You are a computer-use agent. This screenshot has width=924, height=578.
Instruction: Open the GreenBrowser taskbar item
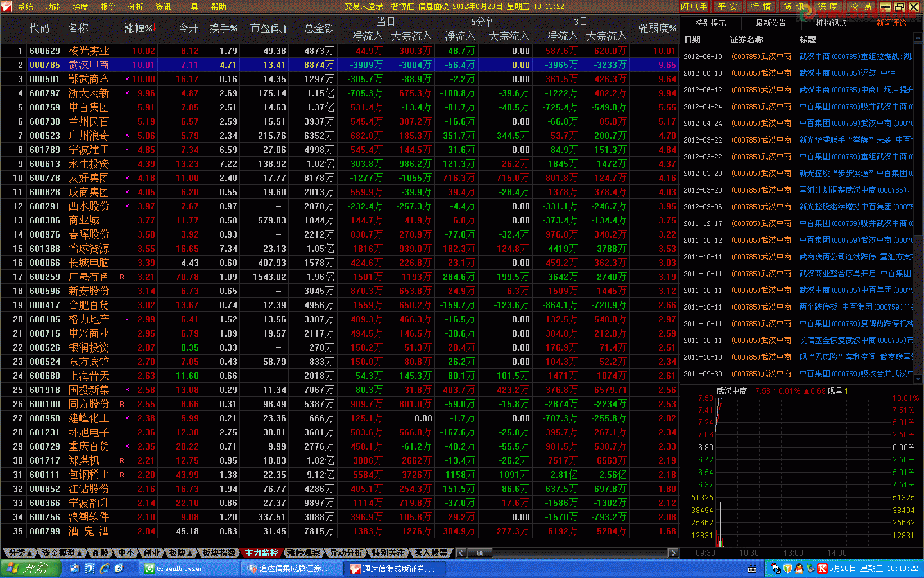pyautogui.click(x=188, y=568)
